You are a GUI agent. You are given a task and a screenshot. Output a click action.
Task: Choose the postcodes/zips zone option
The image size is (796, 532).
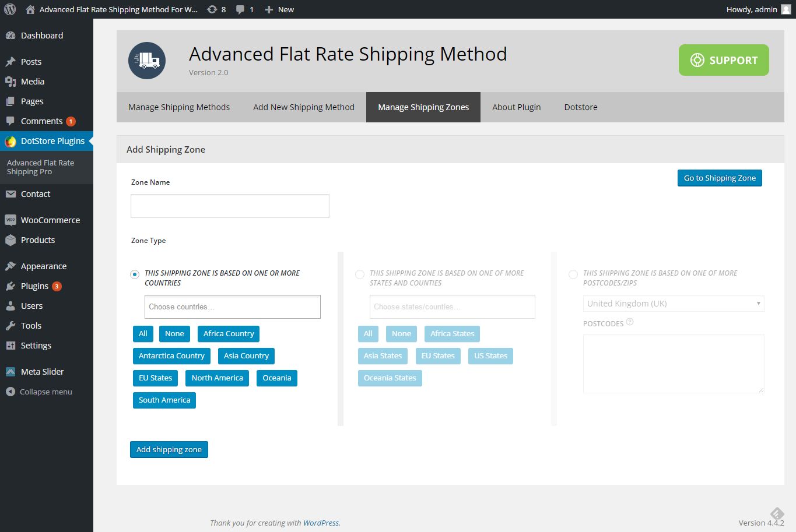click(x=573, y=274)
